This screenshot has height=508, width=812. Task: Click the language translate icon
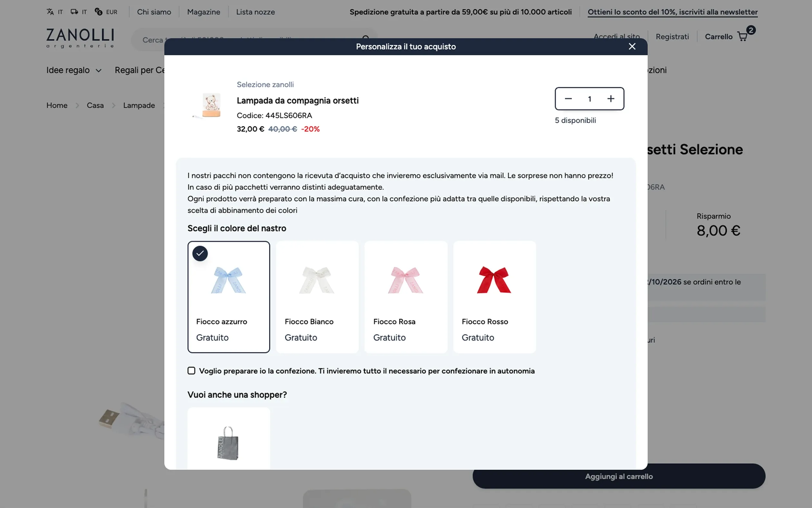50,12
